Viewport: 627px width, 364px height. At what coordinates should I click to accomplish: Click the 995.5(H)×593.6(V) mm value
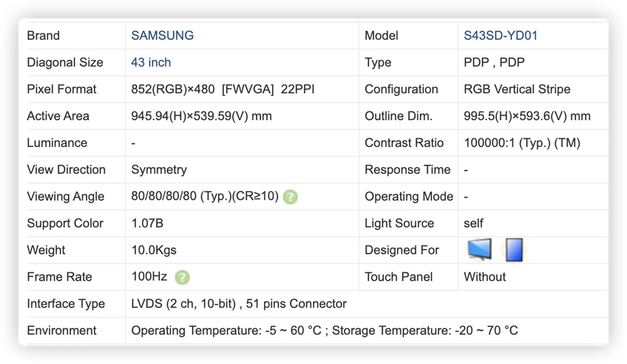pyautogui.click(x=527, y=116)
